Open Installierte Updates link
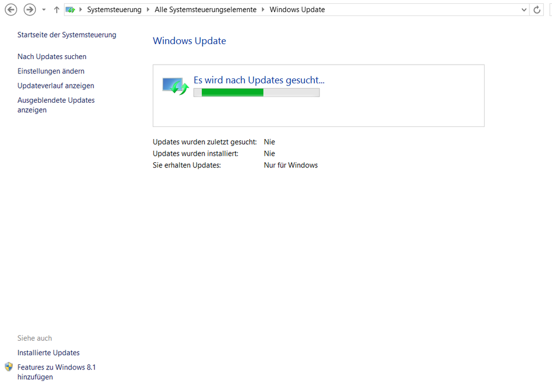This screenshot has height=392, width=552. click(x=49, y=353)
